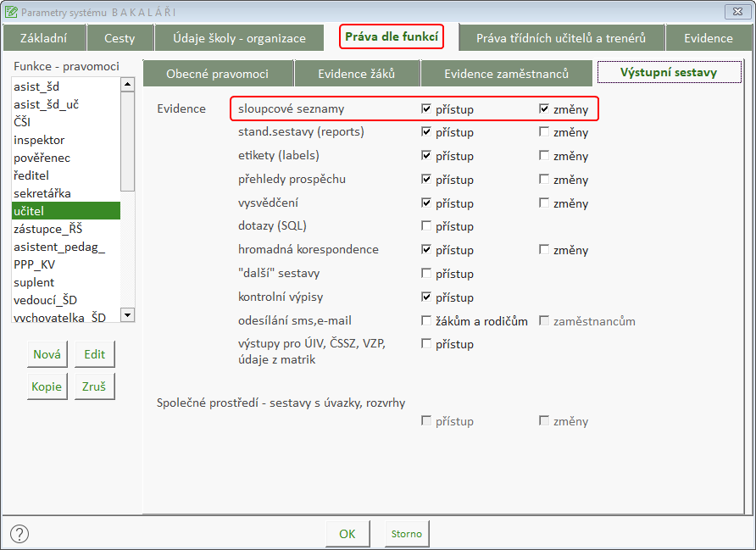The image size is (756, 550).
Task: Close the Parametry systému dialog
Action: click(735, 11)
